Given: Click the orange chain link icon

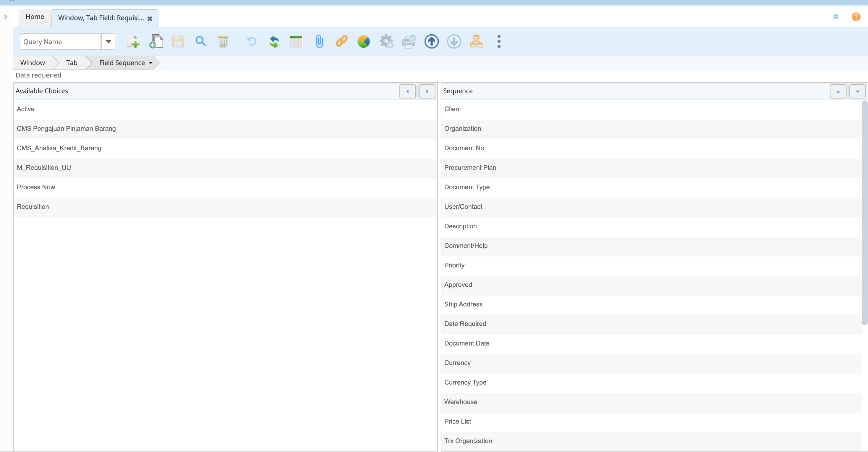Looking at the screenshot, I should click(x=341, y=41).
